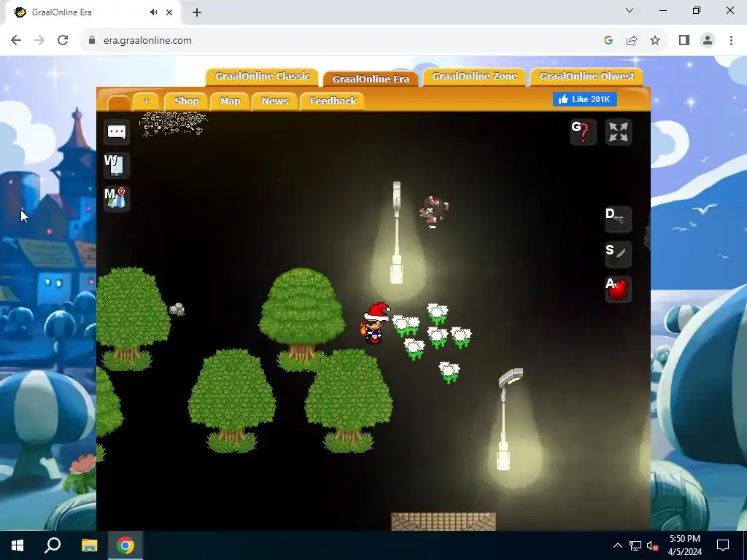
Task: Open the Chrome profile icon
Action: click(708, 41)
